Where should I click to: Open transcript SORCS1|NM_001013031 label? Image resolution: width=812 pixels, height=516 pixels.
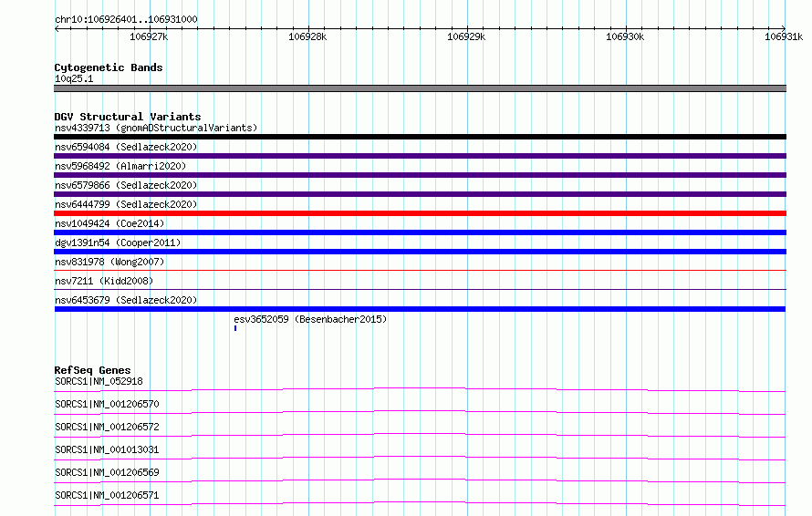pos(107,449)
